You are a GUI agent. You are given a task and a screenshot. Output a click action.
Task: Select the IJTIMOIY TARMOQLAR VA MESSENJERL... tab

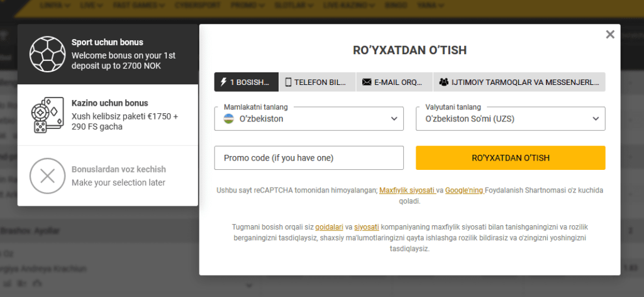click(519, 82)
